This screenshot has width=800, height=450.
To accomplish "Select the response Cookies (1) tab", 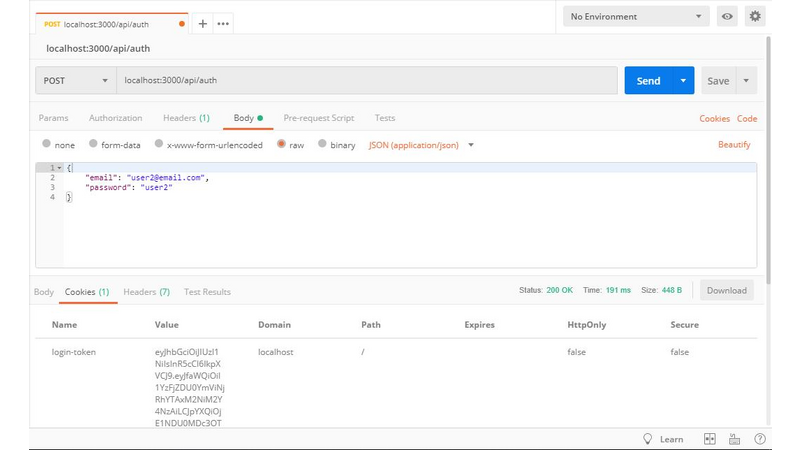I will pyautogui.click(x=87, y=292).
